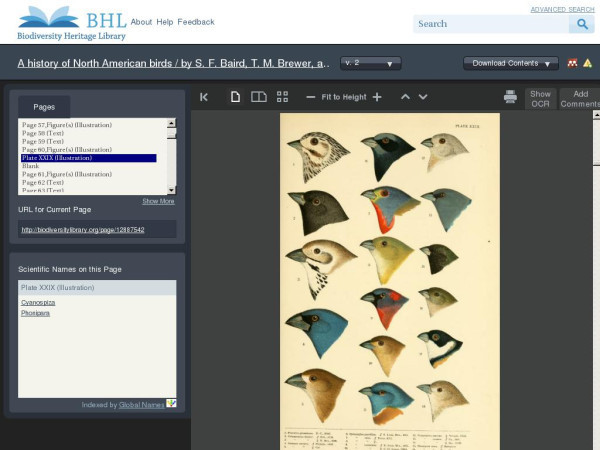Click Fit to Height label
Image resolution: width=600 pixels, height=450 pixels.
pos(344,97)
